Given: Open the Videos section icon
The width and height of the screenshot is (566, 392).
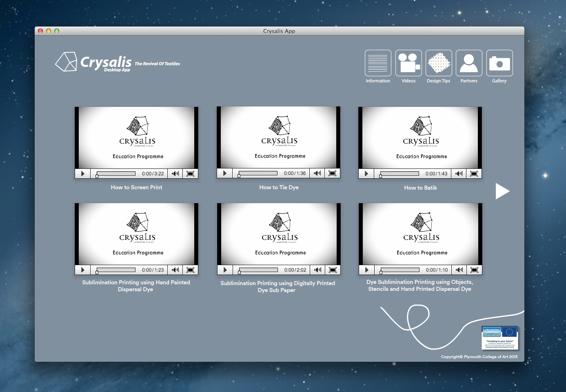Looking at the screenshot, I should point(408,63).
